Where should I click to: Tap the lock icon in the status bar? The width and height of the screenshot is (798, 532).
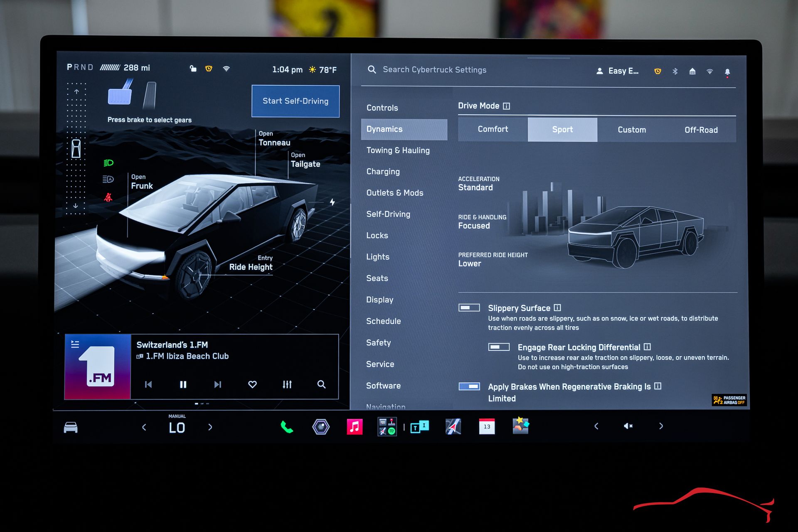point(193,68)
